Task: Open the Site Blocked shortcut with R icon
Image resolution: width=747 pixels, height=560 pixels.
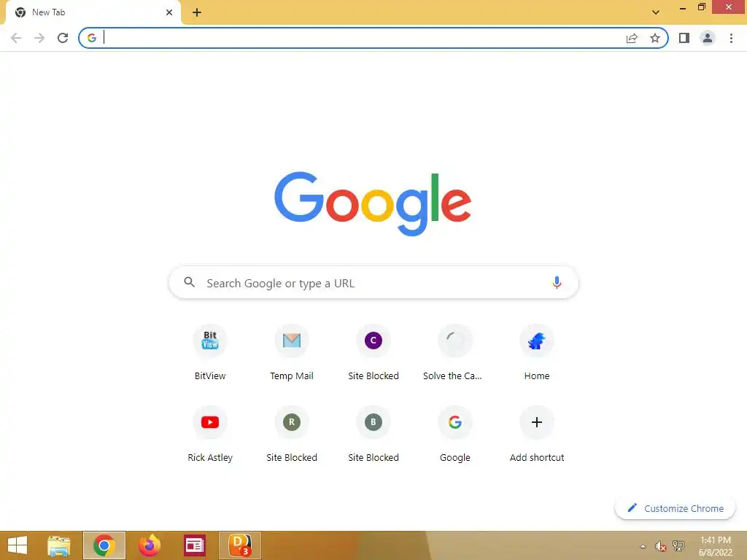Action: pos(292,435)
